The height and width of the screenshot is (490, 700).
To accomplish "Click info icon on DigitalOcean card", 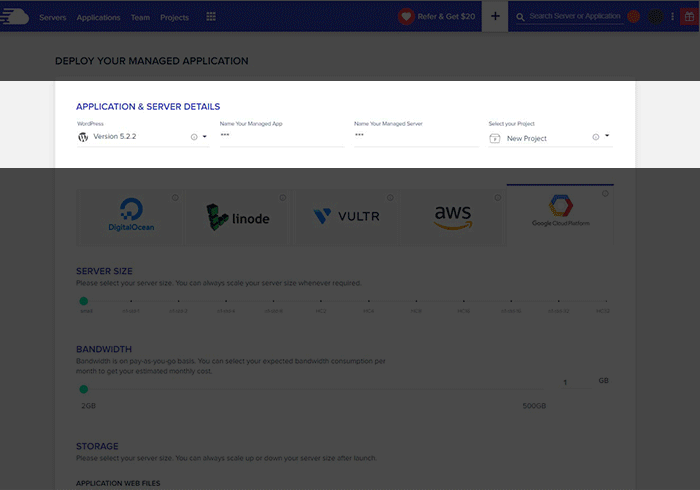I will pyautogui.click(x=175, y=197).
